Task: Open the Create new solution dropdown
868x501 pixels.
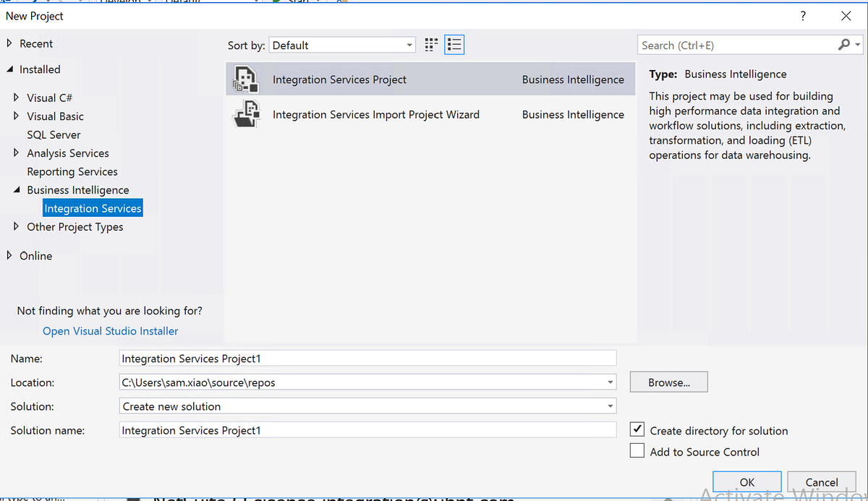Action: (x=610, y=406)
